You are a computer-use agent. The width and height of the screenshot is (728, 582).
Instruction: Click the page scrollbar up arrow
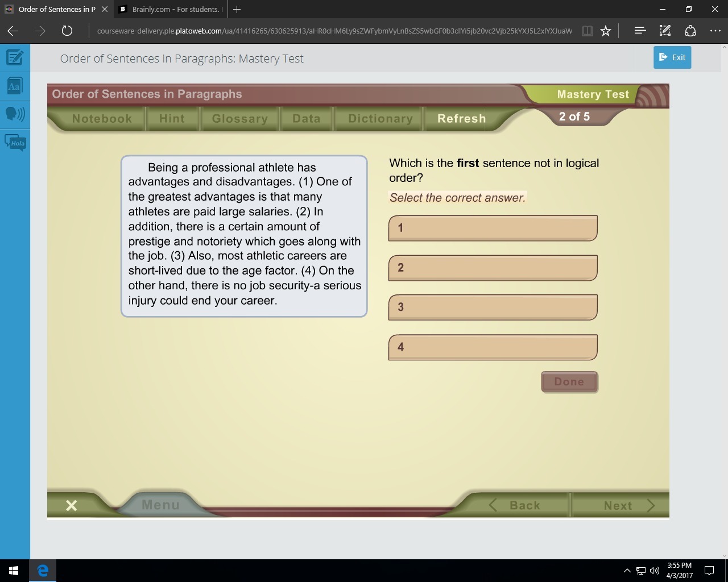tap(724, 47)
